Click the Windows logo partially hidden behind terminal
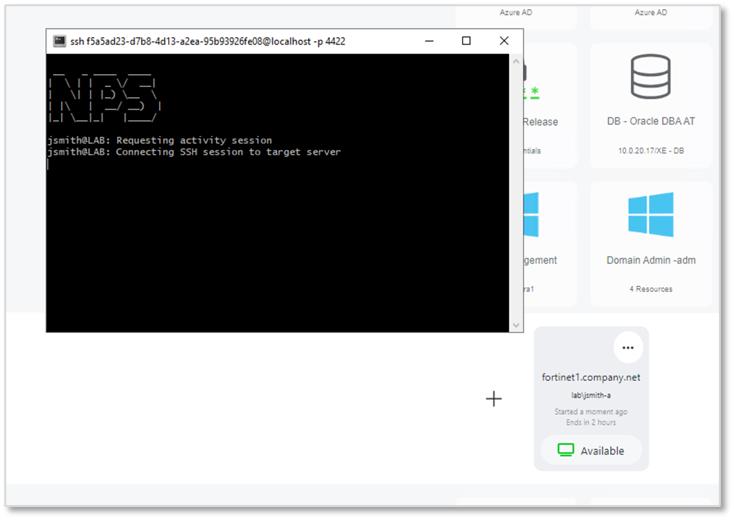The width and height of the screenshot is (734, 520). point(530,215)
